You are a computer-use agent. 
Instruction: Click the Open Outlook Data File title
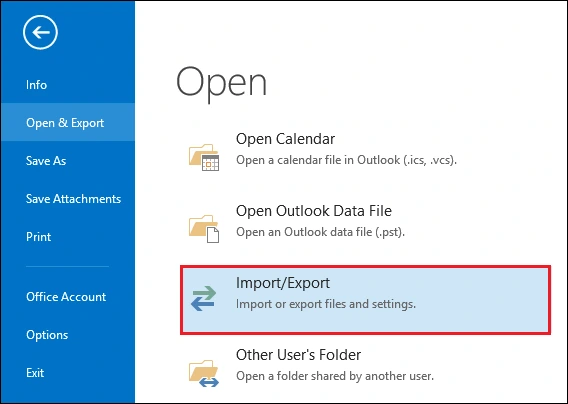coord(314,211)
